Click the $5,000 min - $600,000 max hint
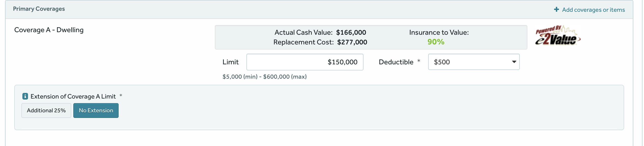Viewport: 644px width, 146px height. point(264,77)
